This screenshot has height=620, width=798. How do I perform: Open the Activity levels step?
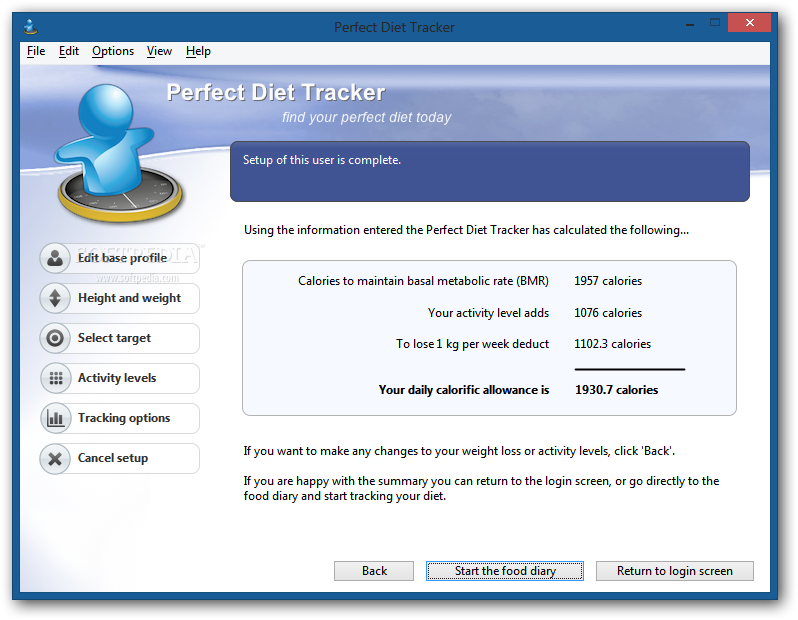tap(120, 378)
